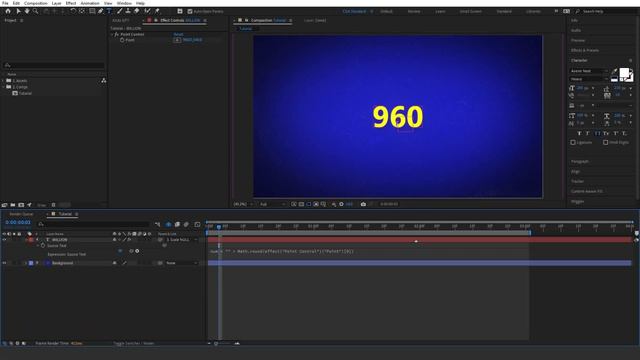
Task: Open the Composition menu
Action: [x=36, y=3]
